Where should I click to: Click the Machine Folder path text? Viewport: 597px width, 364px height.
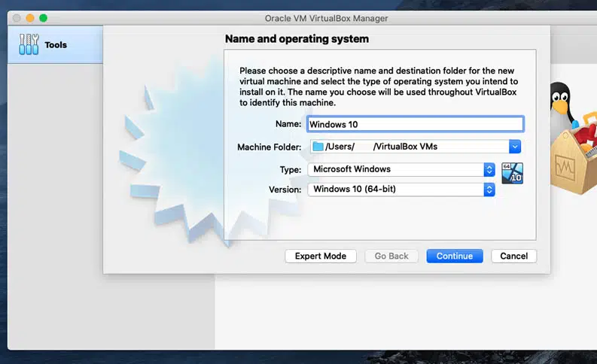(381, 147)
